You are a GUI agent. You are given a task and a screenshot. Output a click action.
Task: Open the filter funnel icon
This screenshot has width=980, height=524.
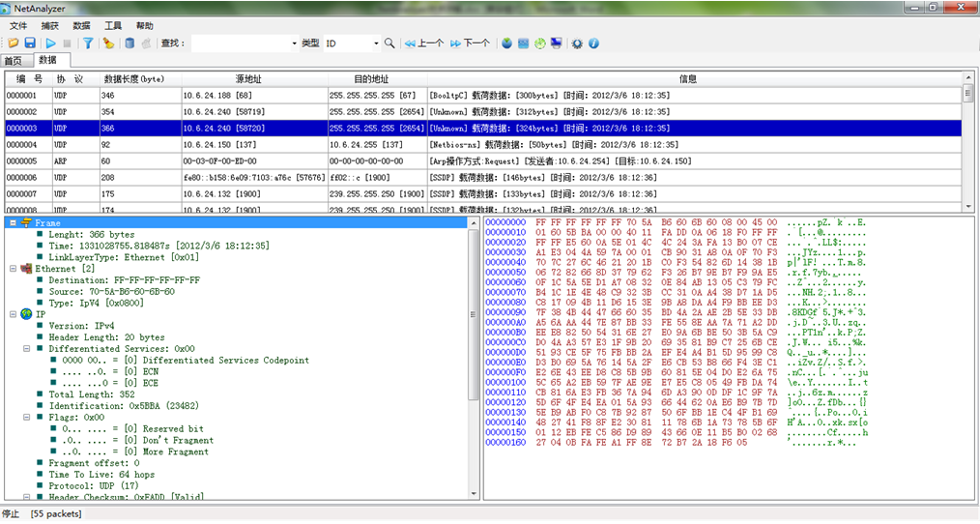click(x=88, y=44)
